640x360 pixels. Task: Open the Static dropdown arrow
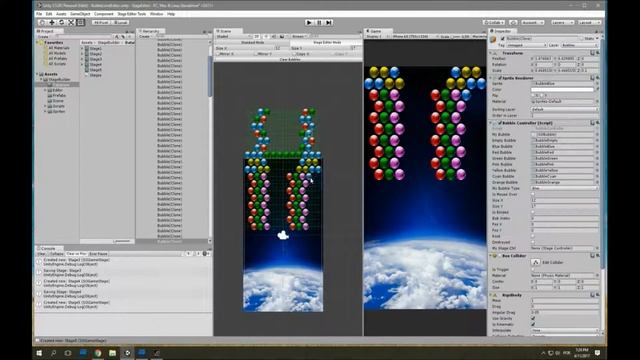[x=597, y=39]
